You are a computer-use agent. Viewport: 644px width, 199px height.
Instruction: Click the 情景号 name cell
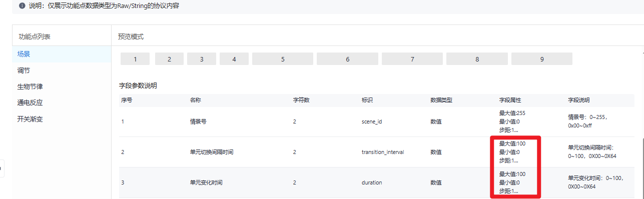(199, 121)
